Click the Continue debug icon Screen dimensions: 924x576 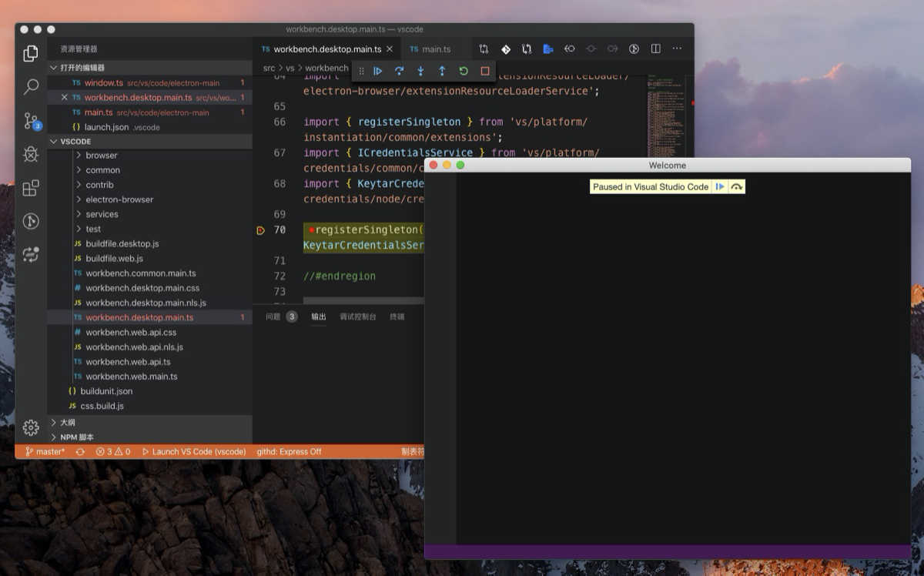coord(377,71)
